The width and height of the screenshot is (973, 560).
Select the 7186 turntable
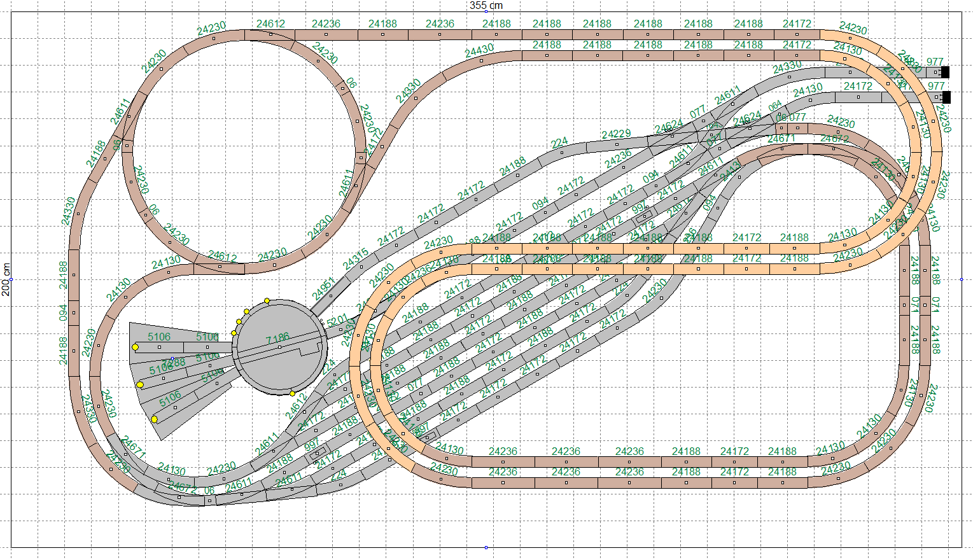click(280, 347)
